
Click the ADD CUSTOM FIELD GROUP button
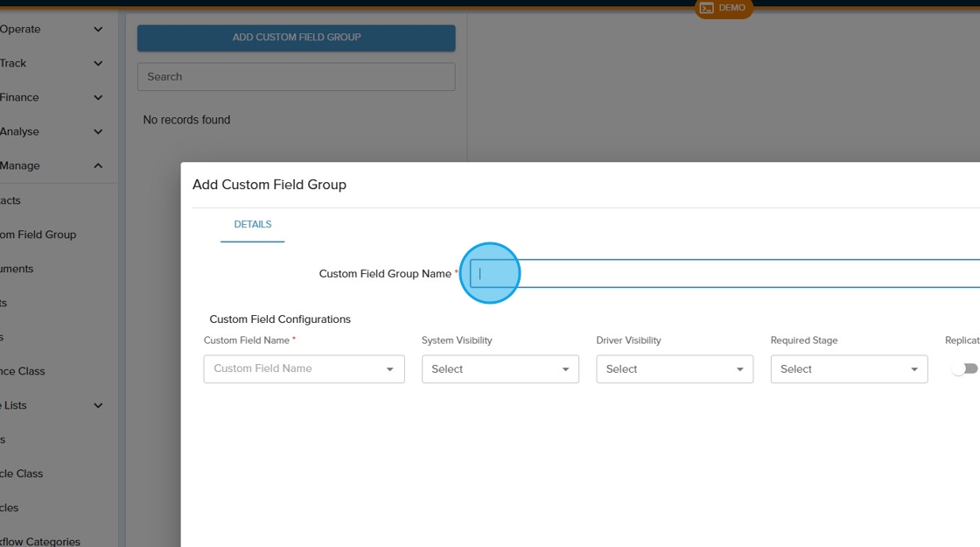point(296,38)
